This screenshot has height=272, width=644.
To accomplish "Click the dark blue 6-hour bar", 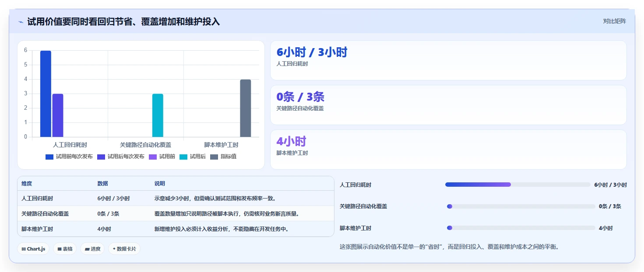I will click(x=46, y=94).
